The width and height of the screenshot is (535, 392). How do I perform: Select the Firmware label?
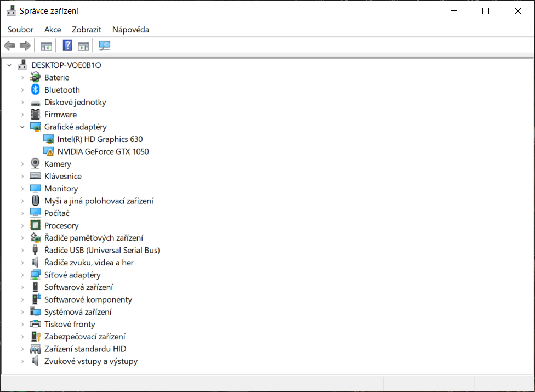click(x=60, y=115)
